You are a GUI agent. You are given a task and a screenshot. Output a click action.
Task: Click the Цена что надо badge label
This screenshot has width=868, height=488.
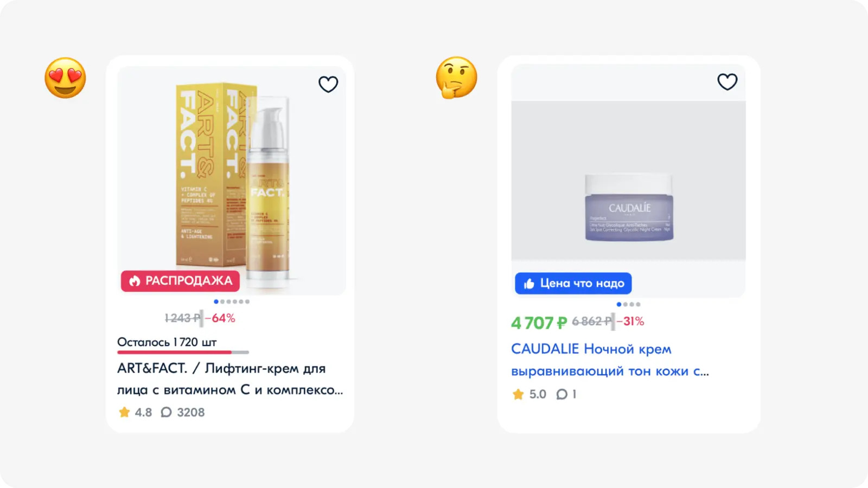(582, 284)
